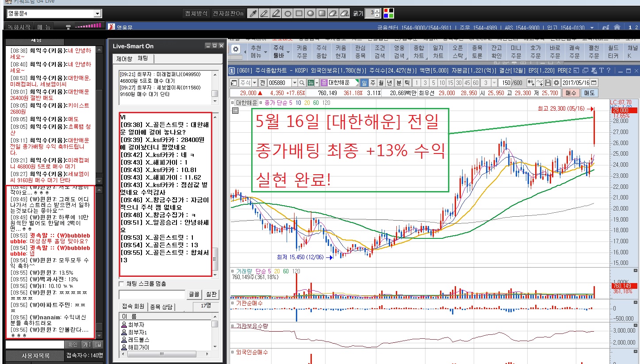
Task: Select the eyedropper drawing tool
Action: [x=253, y=13]
